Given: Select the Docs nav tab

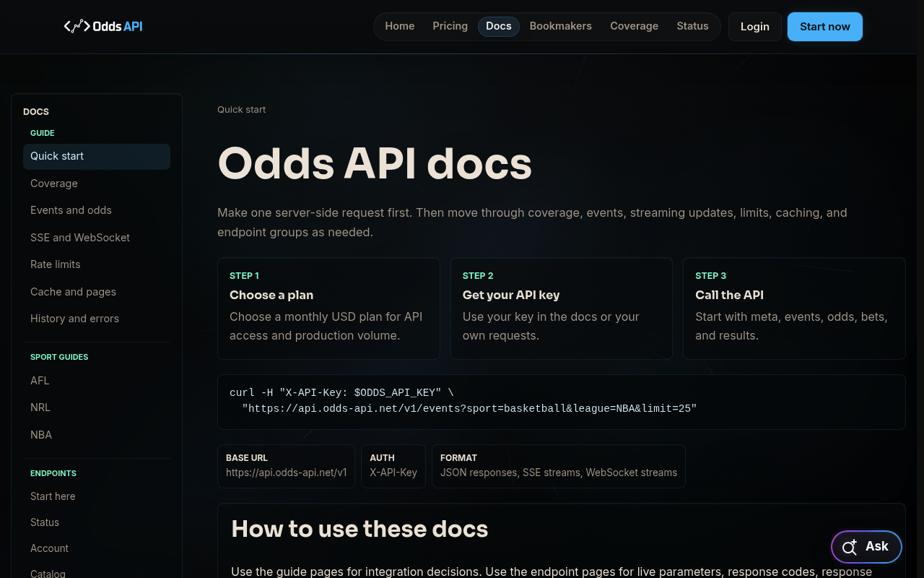Looking at the screenshot, I should (499, 26).
